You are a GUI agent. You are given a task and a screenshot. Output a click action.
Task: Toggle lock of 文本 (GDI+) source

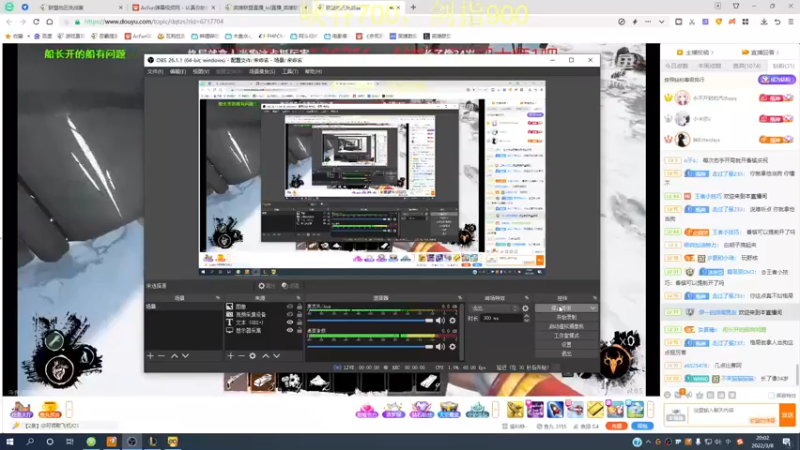(x=299, y=322)
